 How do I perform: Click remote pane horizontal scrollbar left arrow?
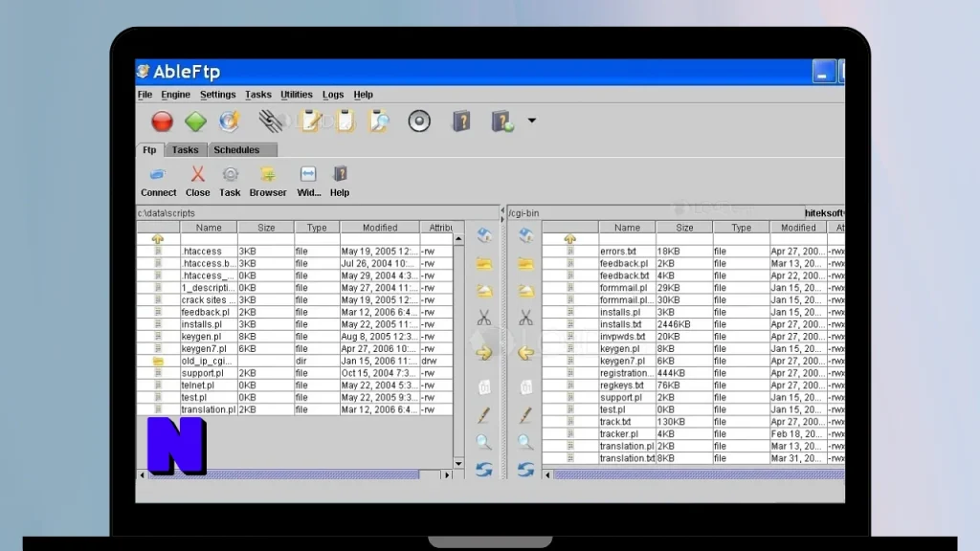[547, 474]
